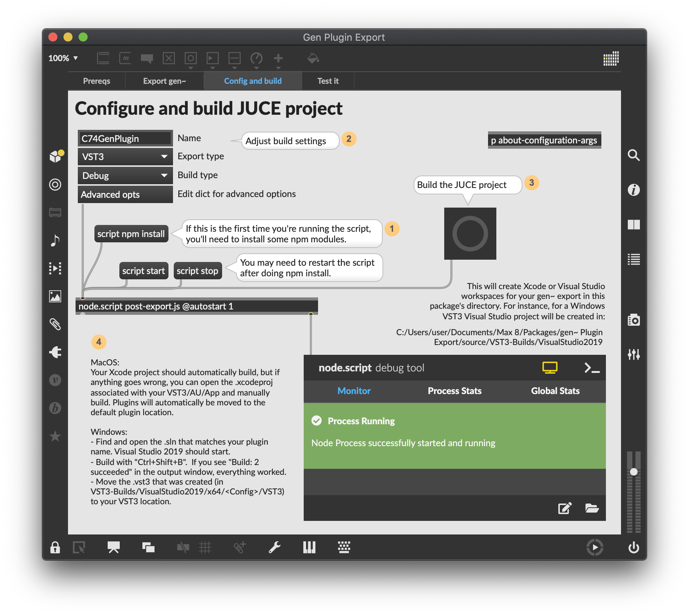Toggle patcher window stacking icon
The image size is (689, 616).
point(148,547)
